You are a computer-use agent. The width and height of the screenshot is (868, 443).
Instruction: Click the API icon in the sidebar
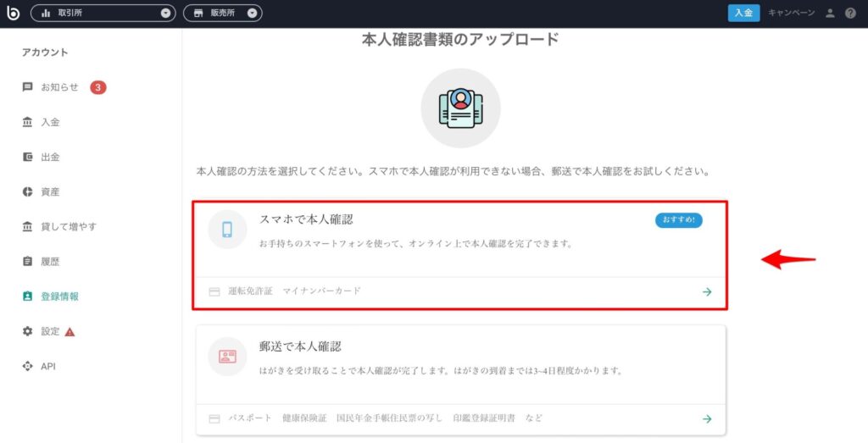[x=27, y=366]
